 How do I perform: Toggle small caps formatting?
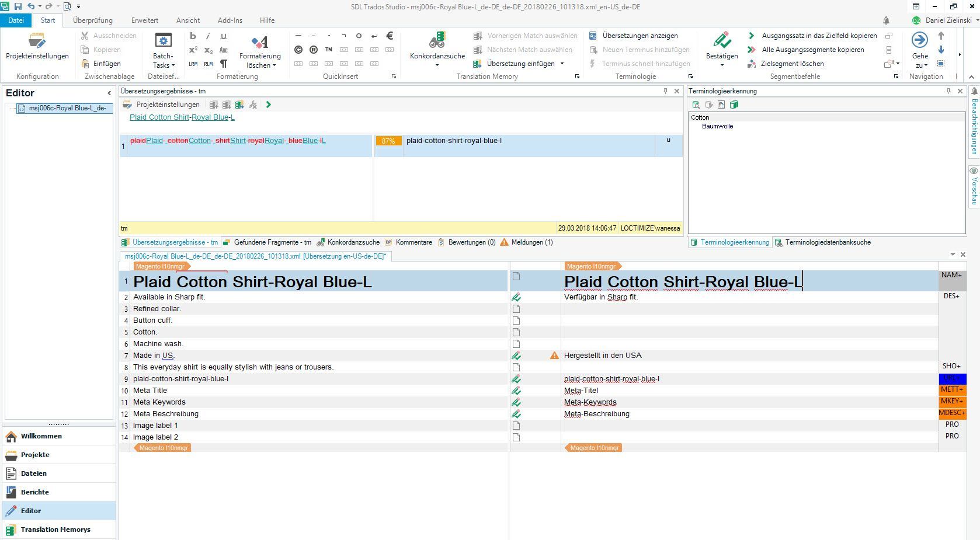pos(223,50)
